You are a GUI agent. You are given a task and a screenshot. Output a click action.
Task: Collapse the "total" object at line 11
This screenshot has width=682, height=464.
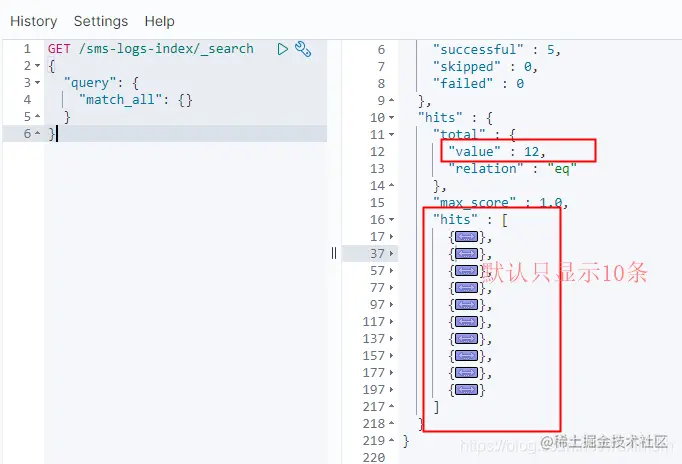click(391, 134)
